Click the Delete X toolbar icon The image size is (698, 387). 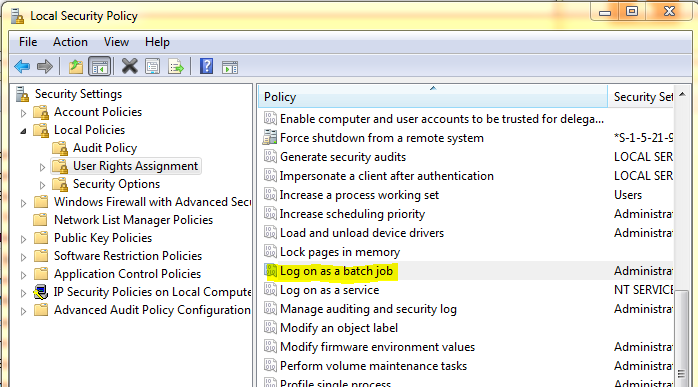(x=130, y=67)
